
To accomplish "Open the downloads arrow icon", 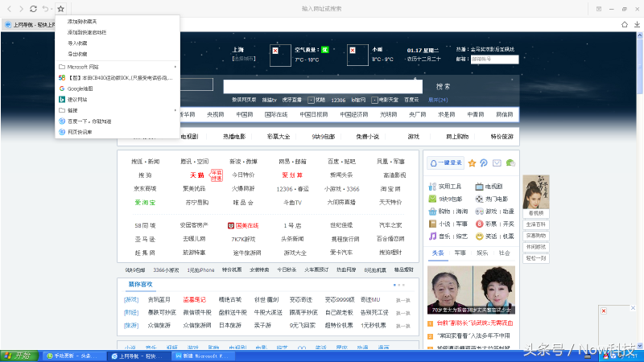I will click(637, 25).
